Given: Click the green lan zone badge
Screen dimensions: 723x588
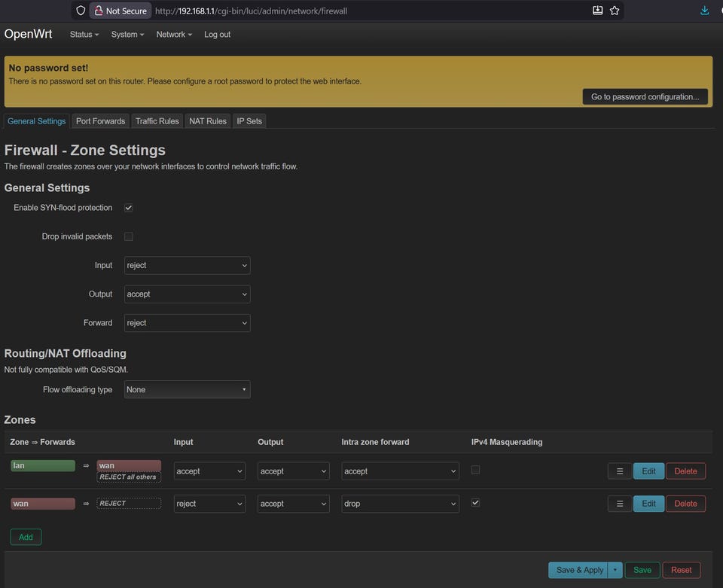Looking at the screenshot, I should 43,465.
